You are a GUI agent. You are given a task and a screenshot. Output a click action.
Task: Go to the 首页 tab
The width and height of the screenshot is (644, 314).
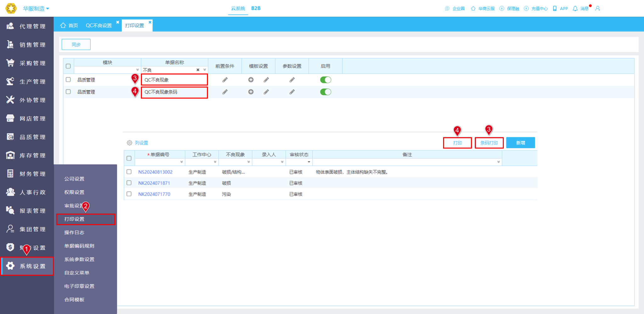(69, 25)
